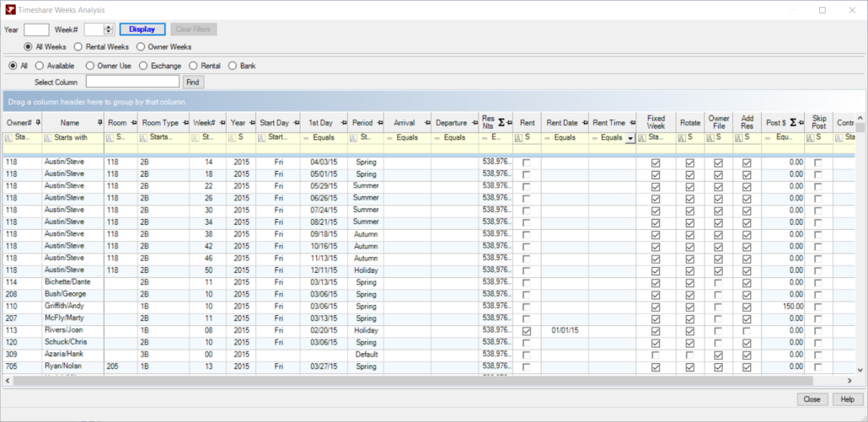Viewport: 868px width, 422px height.
Task: Pin the Period column
Action: click(x=379, y=123)
